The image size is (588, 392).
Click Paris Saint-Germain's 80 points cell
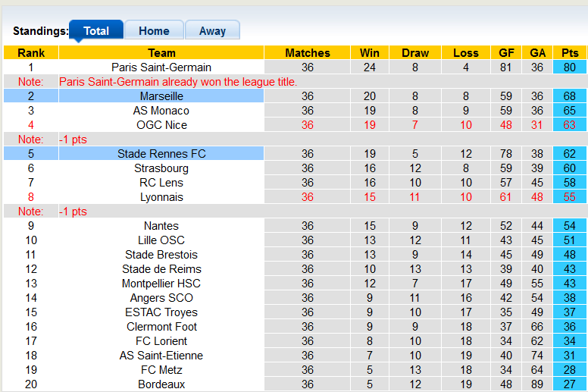tap(569, 67)
